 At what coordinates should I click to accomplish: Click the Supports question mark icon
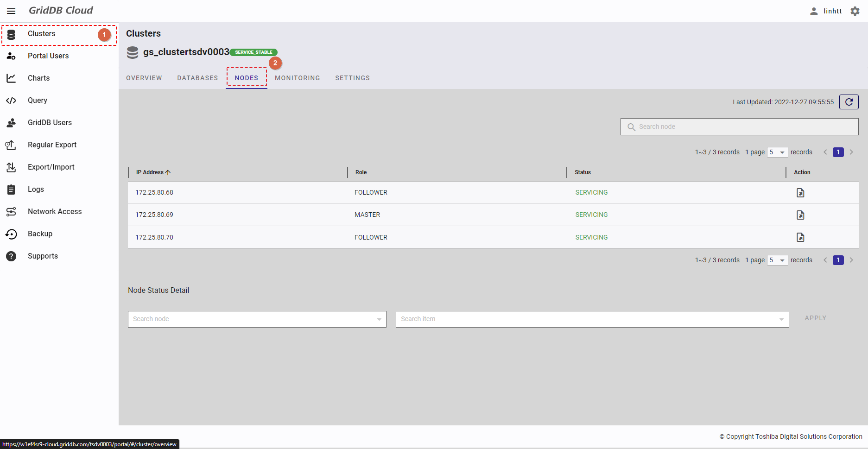11,256
